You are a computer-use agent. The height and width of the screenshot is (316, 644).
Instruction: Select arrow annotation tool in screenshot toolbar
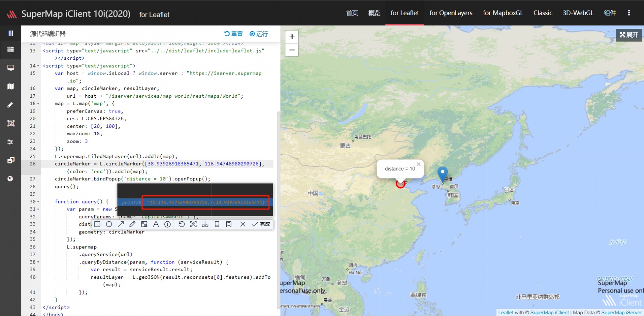121,224
